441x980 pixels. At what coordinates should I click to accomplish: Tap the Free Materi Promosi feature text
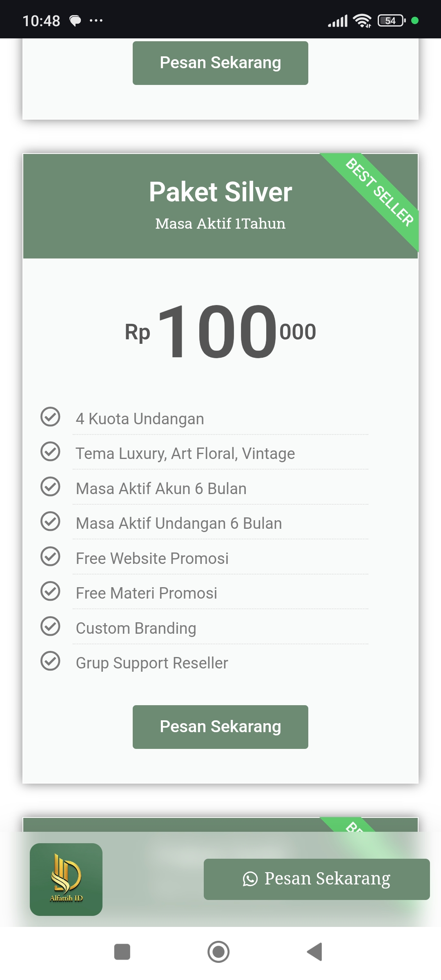pyautogui.click(x=146, y=593)
